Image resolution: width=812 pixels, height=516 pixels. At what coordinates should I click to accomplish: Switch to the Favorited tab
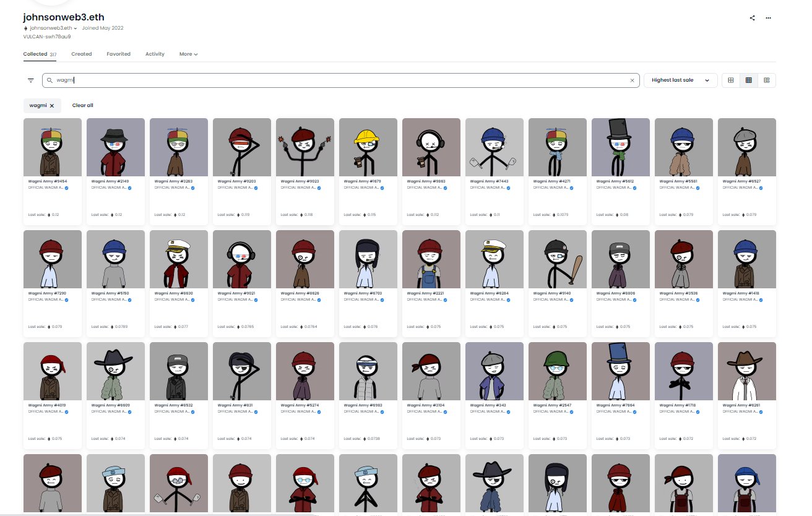point(118,54)
